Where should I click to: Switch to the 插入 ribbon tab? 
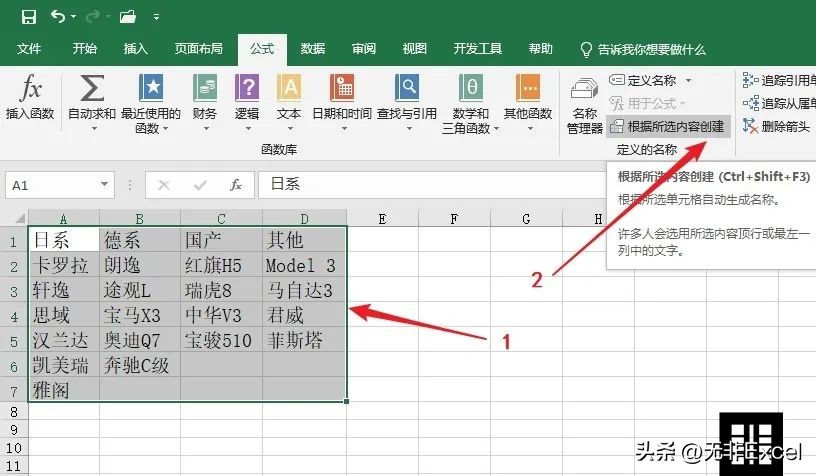(135, 49)
